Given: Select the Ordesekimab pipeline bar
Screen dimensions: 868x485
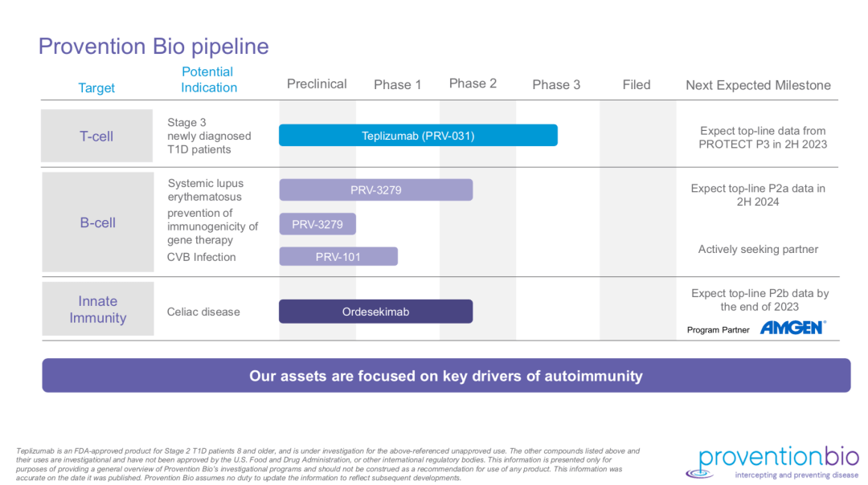Looking at the screenshot, I should click(x=375, y=312).
